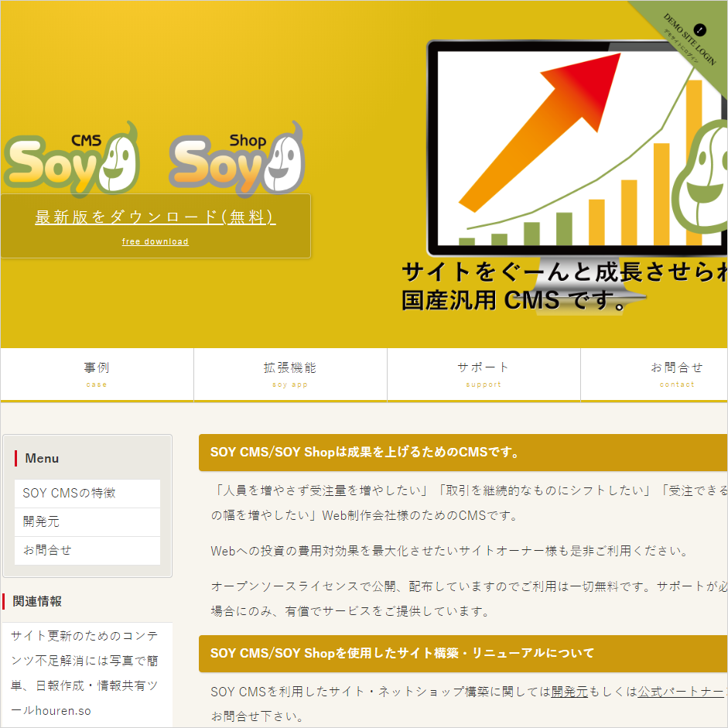Click the black login arrow icon on the ribbon
Image resolution: width=728 pixels, height=728 pixels.
pos(701,28)
